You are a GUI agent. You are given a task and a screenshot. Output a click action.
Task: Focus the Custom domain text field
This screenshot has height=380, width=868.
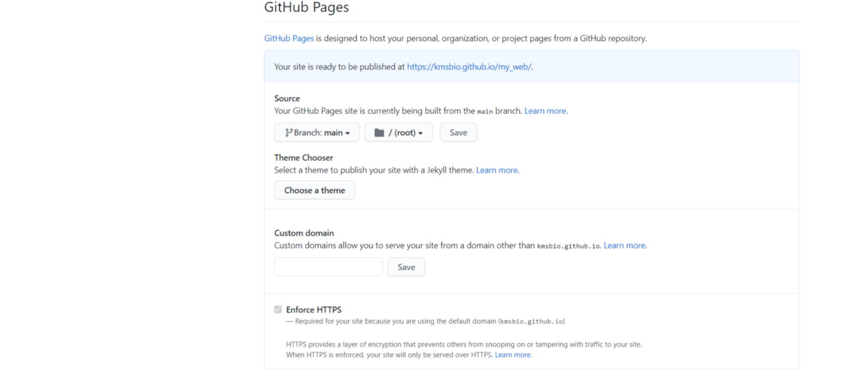pos(328,267)
